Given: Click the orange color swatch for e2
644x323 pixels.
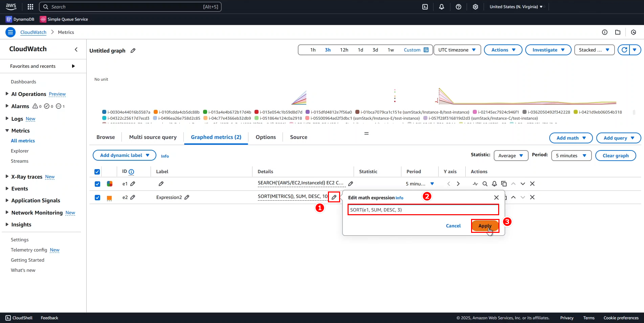Looking at the screenshot, I should point(109,197).
